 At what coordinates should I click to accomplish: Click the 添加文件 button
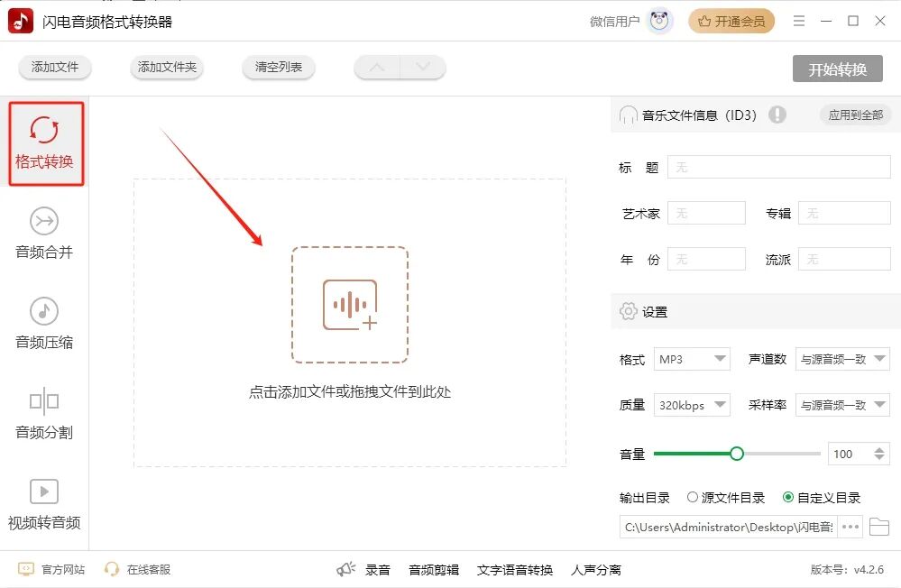point(55,68)
